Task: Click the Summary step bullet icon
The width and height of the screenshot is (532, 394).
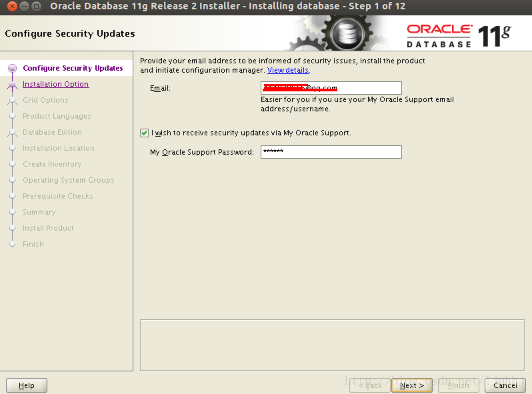Action: [x=12, y=212]
